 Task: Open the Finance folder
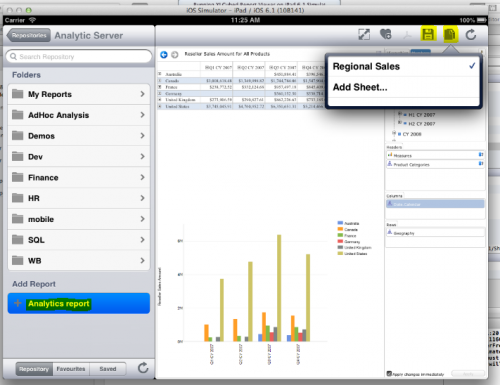point(79,177)
